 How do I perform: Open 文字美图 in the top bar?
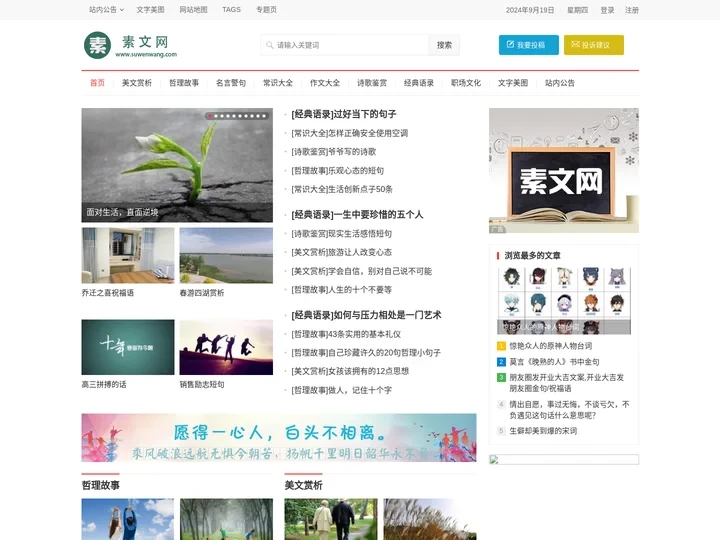150,10
